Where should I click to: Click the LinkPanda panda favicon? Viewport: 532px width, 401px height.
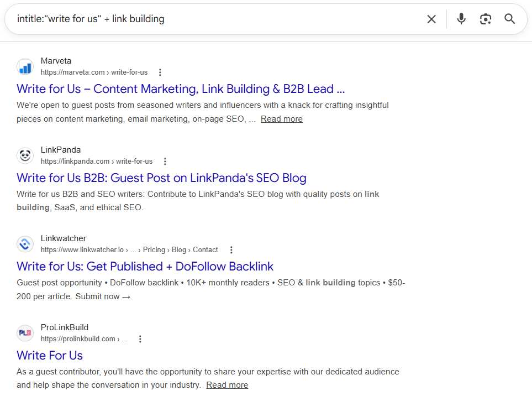pyautogui.click(x=25, y=155)
